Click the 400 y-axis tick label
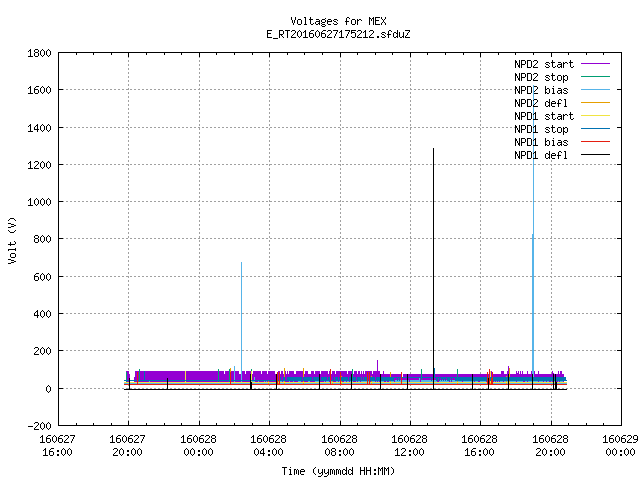640x480 pixels. click(42, 314)
